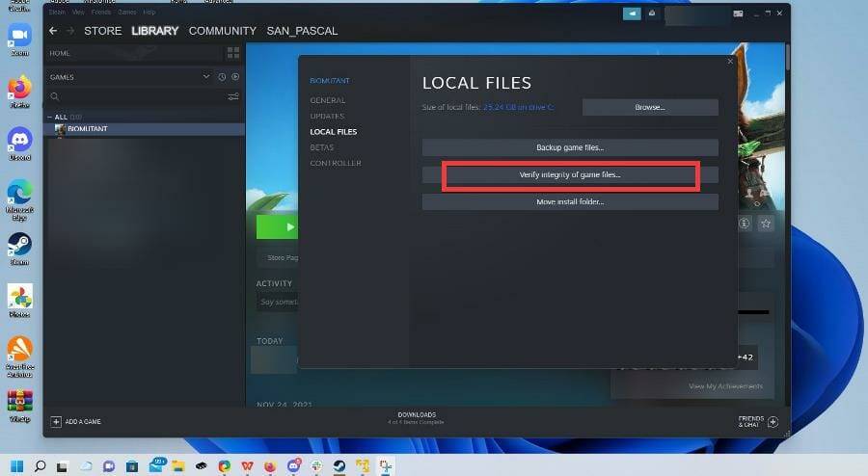Open Steam desktop shortcut
The height and width of the screenshot is (476, 868).
[19, 249]
